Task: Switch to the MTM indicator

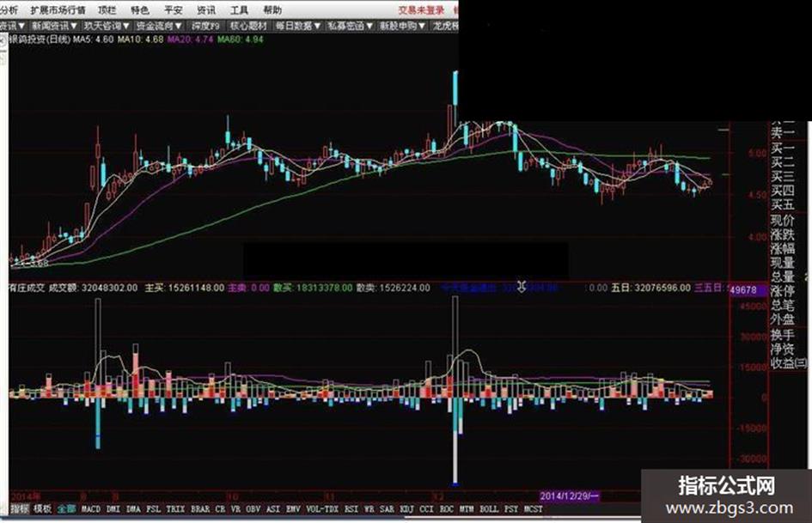Action: [467, 509]
